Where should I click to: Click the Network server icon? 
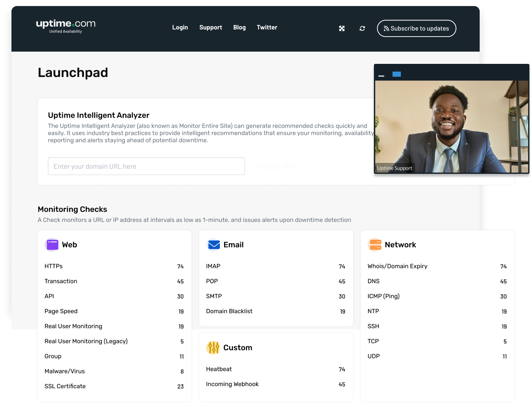pyautogui.click(x=375, y=245)
